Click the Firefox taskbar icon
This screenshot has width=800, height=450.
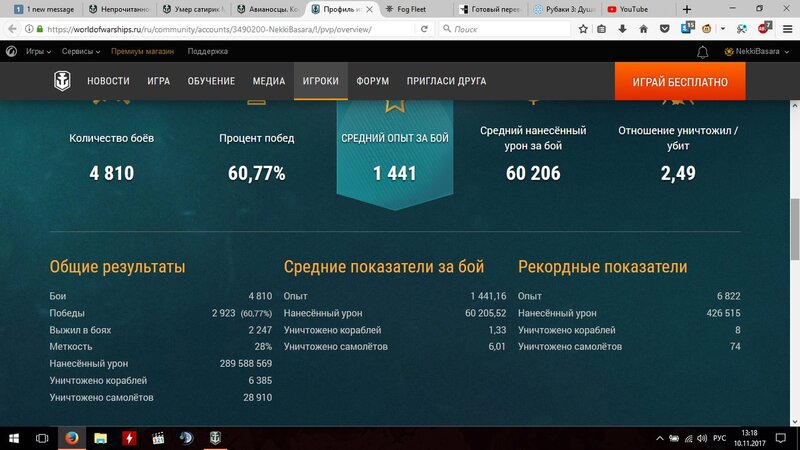coord(72,438)
